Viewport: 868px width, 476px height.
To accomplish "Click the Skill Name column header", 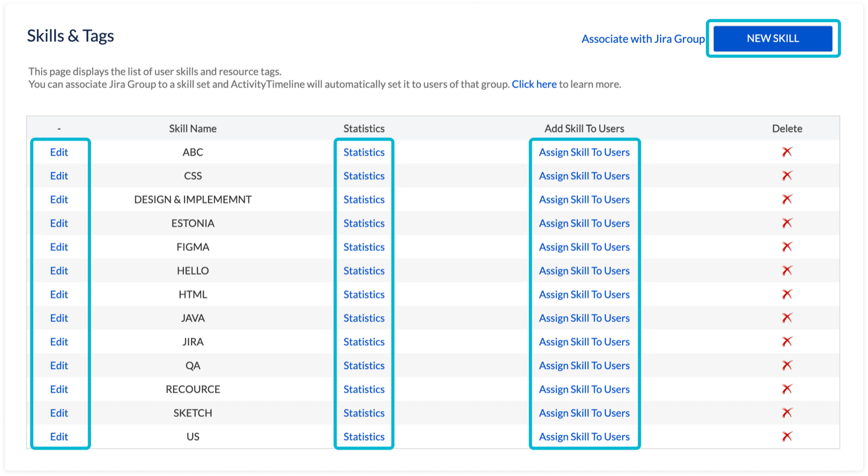I will 193,129.
